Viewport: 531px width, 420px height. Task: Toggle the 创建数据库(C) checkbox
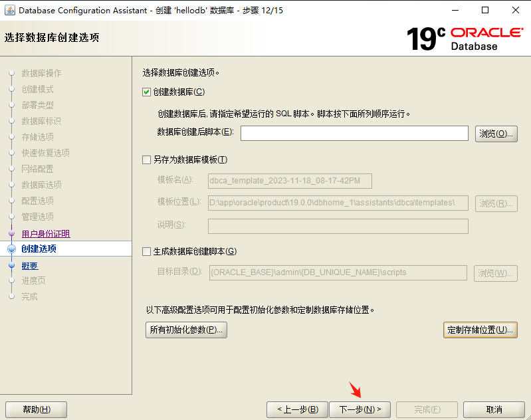click(x=146, y=92)
